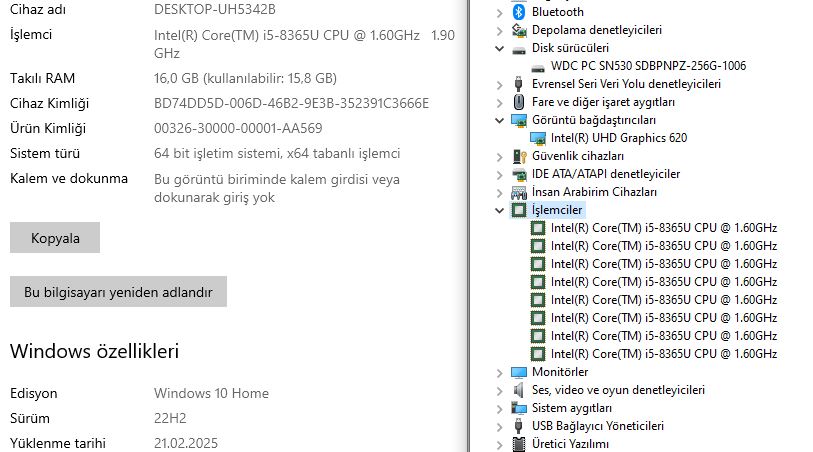813x452 pixels.
Task: Click the Ses, video ve oyun denetleyicileri speaker icon
Action: [x=518, y=390]
